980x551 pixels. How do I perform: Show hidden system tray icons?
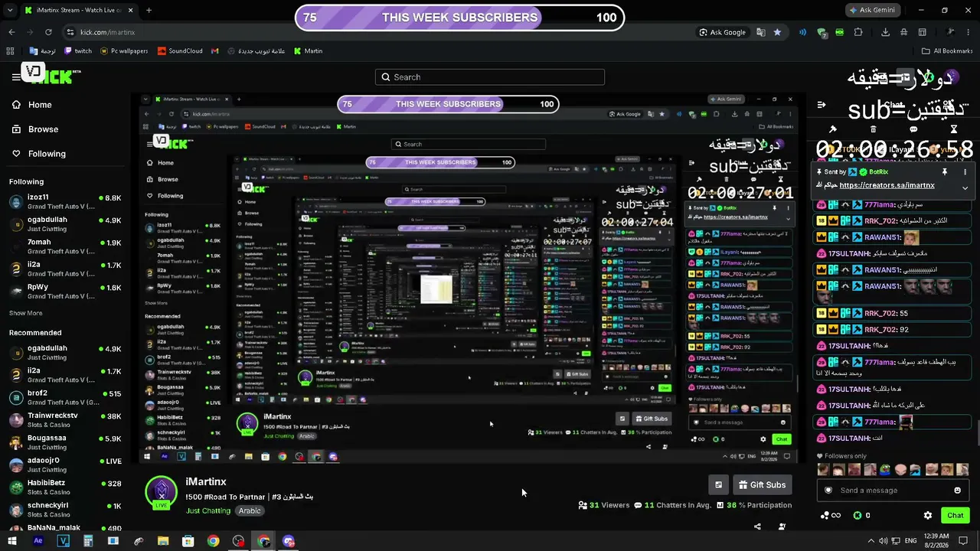[871, 541]
